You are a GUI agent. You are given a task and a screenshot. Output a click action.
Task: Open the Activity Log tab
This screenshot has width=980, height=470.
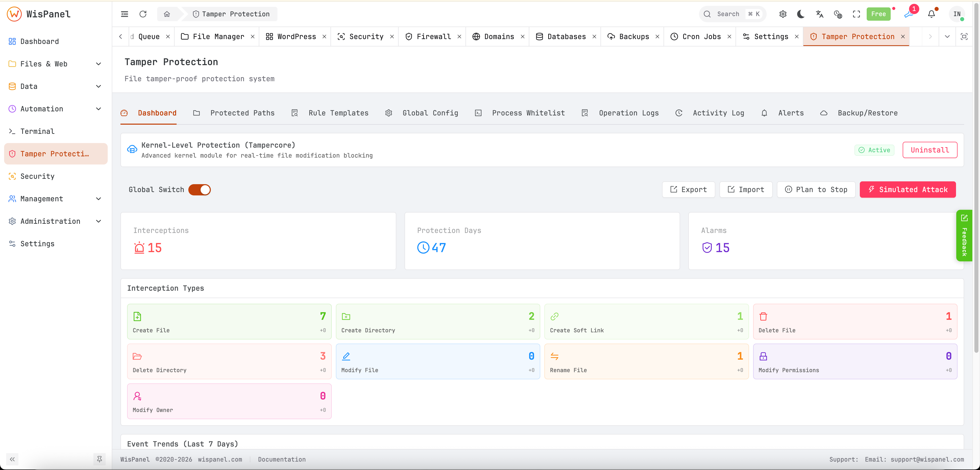710,113
